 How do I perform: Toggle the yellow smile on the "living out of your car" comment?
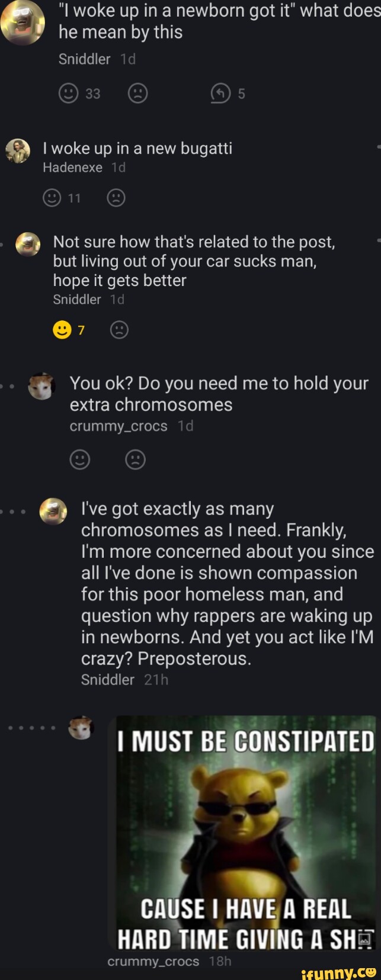pyautogui.click(x=62, y=330)
